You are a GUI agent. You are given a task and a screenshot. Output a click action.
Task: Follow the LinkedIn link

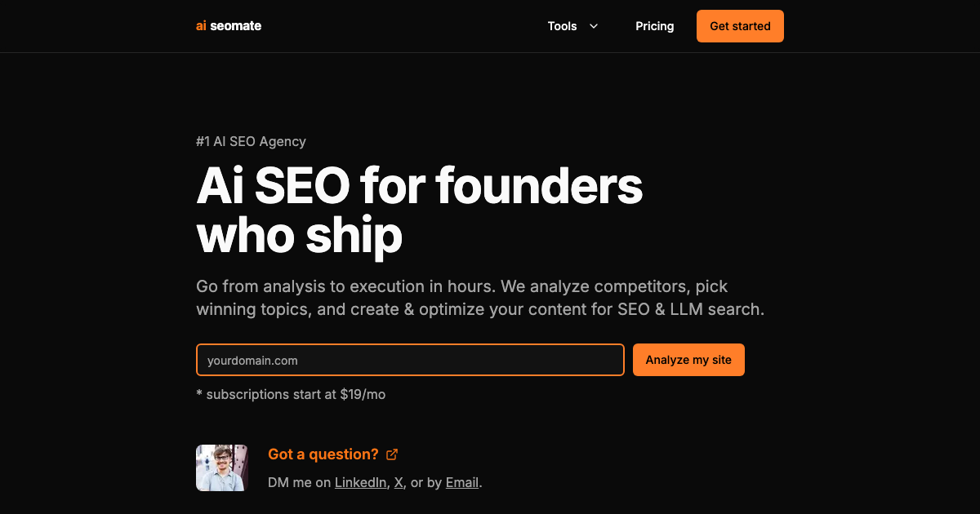click(360, 482)
